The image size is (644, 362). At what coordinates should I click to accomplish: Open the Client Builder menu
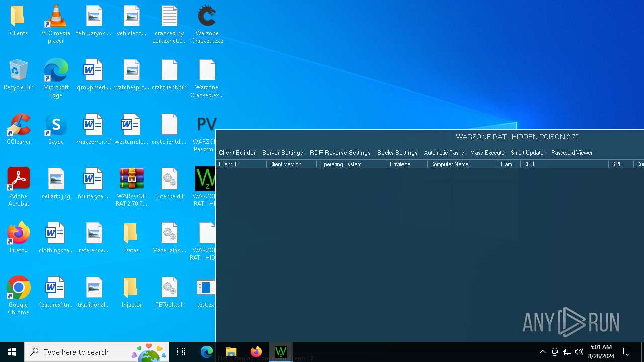(237, 153)
